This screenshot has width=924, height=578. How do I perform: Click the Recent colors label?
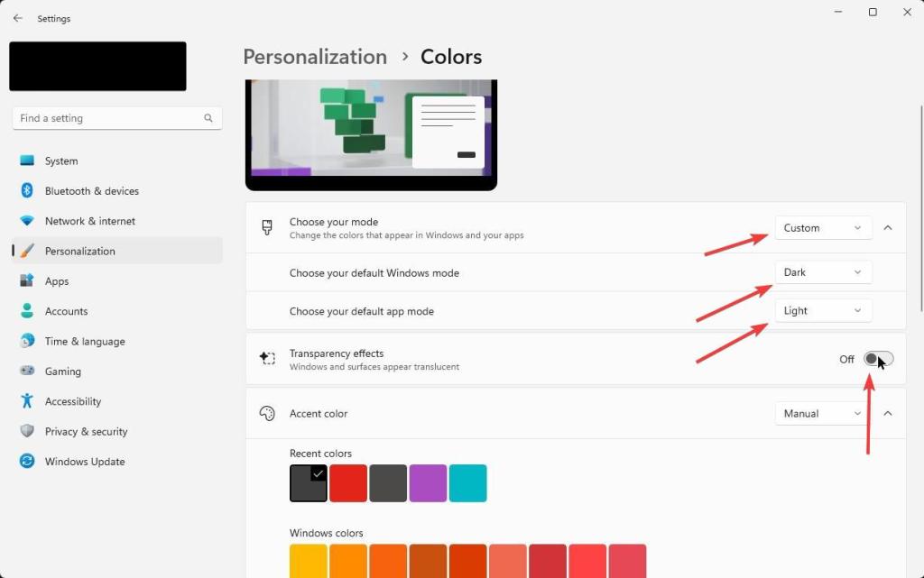coord(320,454)
